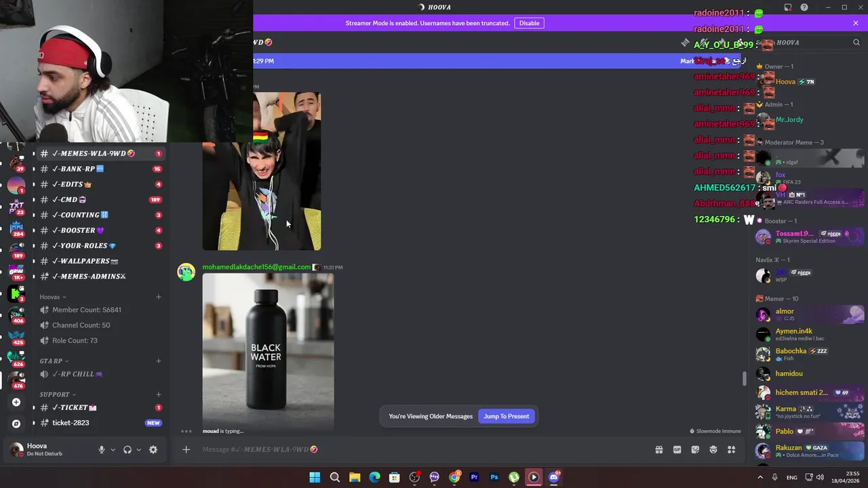Open File Explorer from taskbar

pos(355,477)
